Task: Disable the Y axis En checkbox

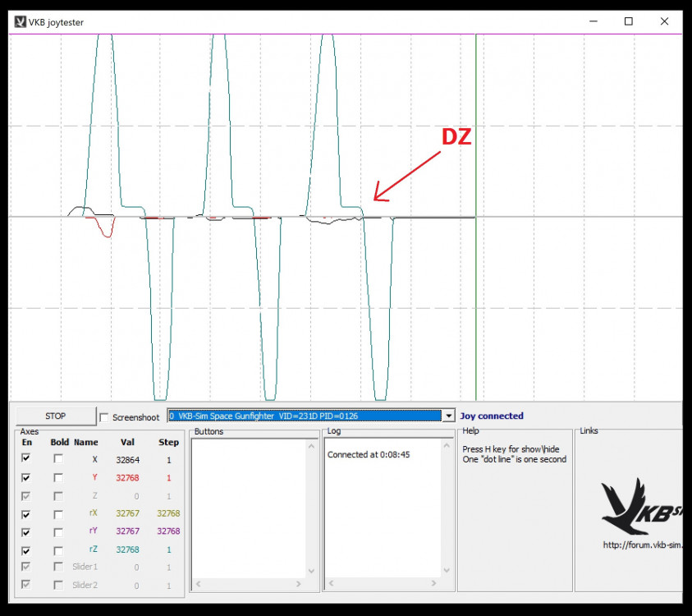Action: click(26, 477)
